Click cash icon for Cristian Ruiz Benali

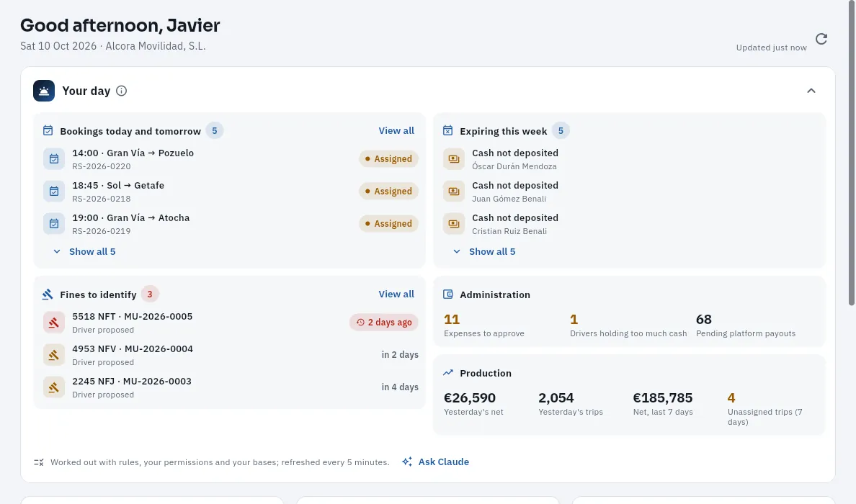(454, 224)
